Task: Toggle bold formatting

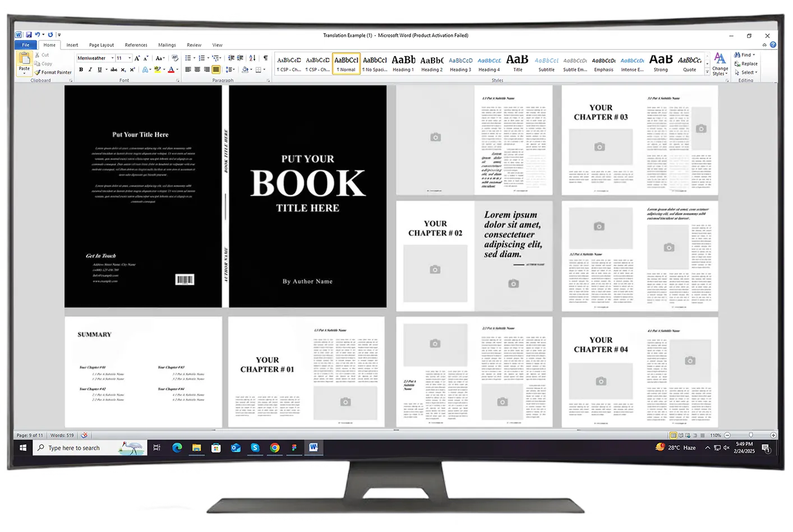Action: click(x=81, y=70)
